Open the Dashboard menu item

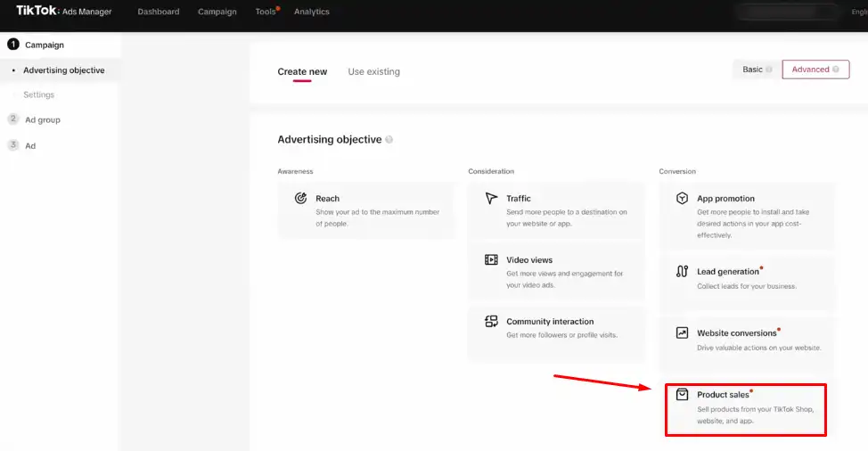pos(159,12)
